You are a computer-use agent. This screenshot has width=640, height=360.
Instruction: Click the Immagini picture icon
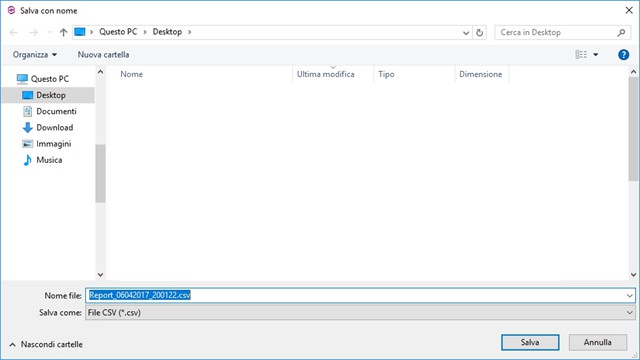click(x=27, y=144)
